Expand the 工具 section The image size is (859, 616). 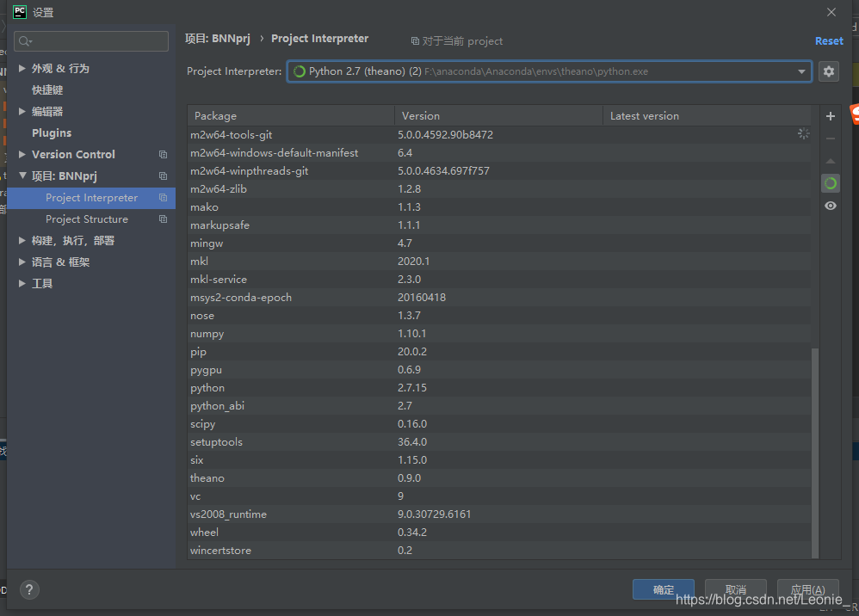(x=22, y=283)
